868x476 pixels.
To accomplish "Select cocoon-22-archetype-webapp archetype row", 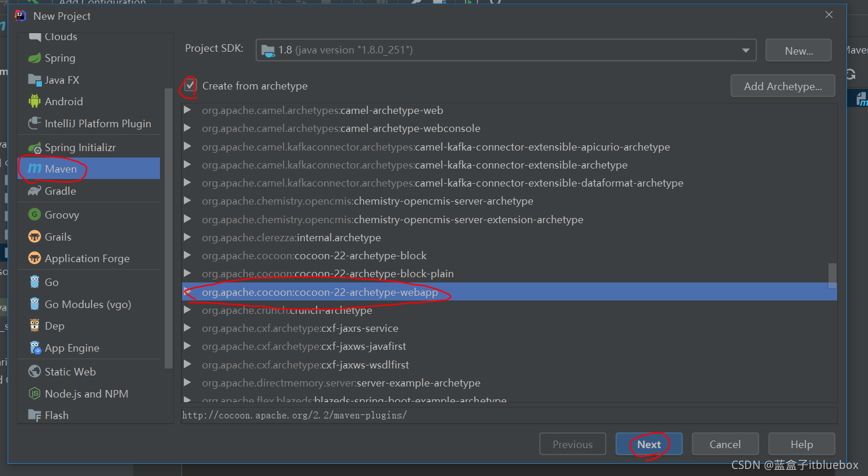I will point(510,292).
